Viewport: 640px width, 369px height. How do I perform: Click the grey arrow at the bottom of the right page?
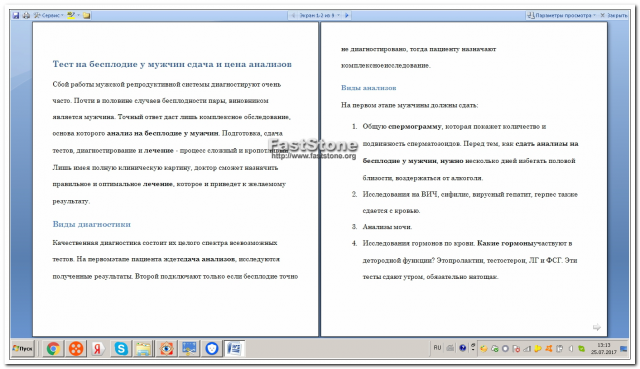(x=596, y=327)
